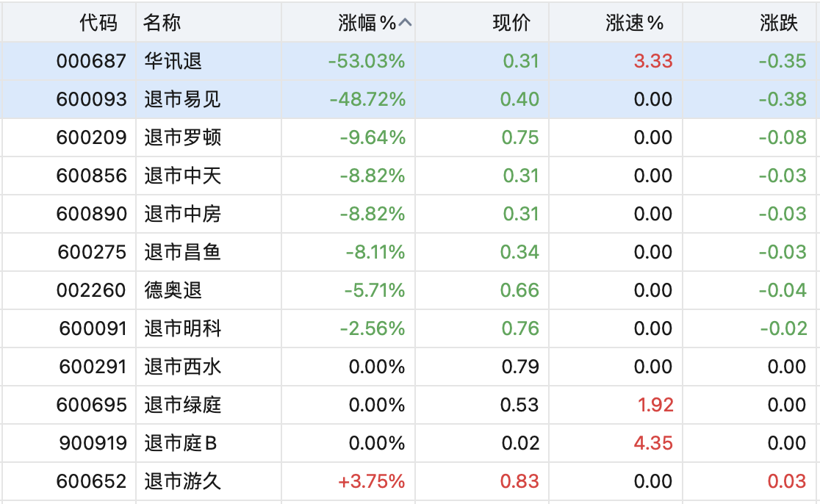
Task: Select 退市游久 stock row
Action: pyautogui.click(x=182, y=481)
